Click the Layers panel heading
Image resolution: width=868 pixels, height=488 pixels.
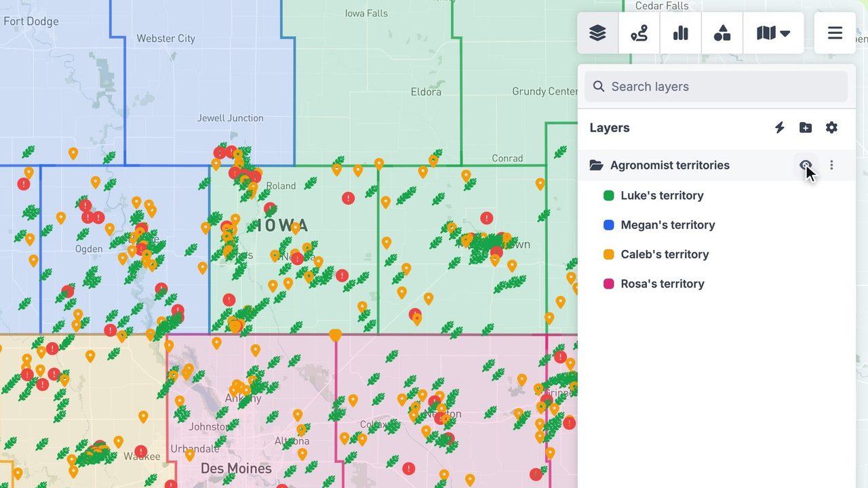click(x=610, y=127)
